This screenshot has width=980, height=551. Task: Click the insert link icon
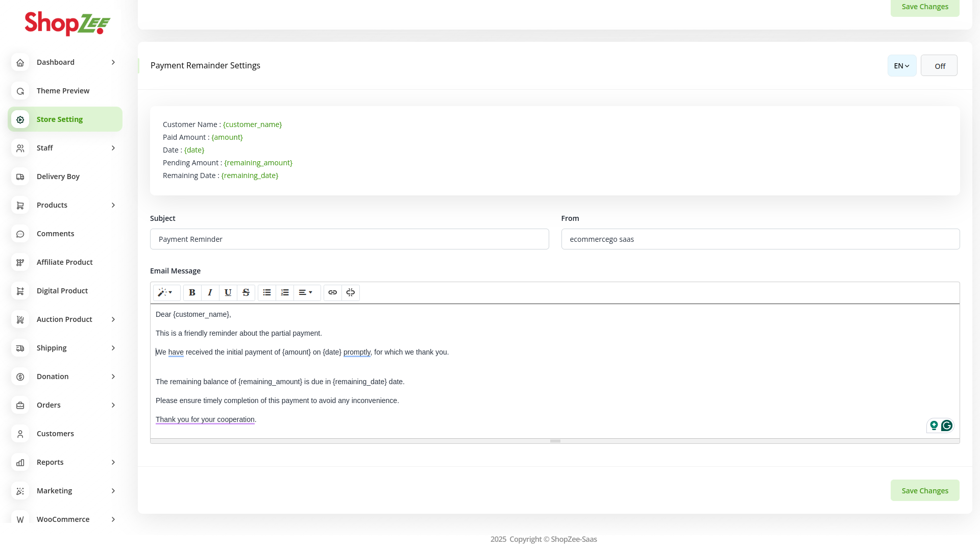333,292
